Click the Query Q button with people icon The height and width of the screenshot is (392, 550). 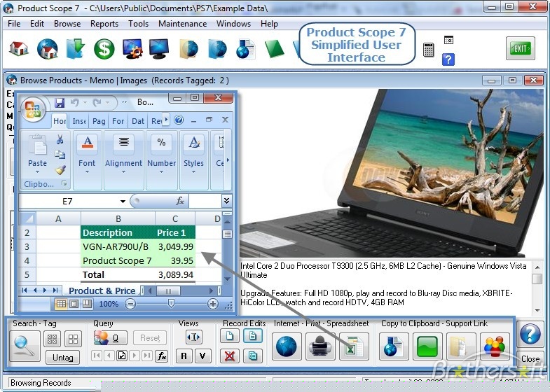(x=111, y=337)
